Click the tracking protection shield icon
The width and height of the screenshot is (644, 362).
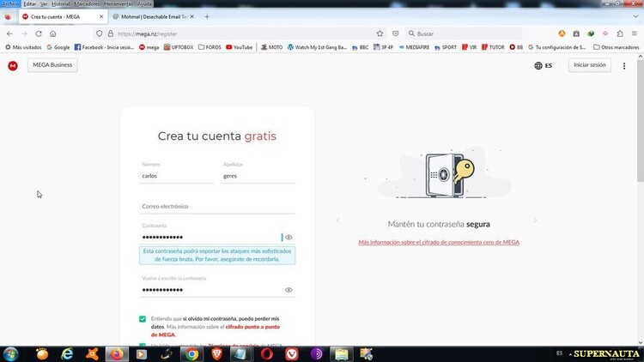pos(100,33)
